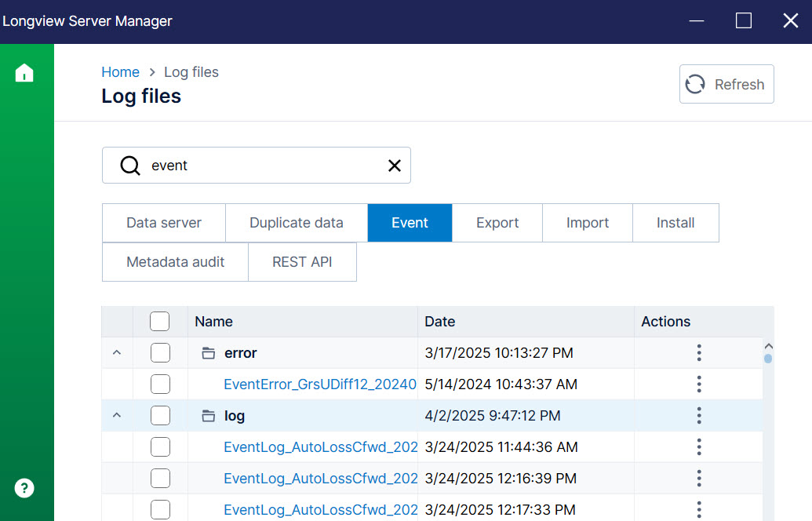
Task: Open the actions menu for the log folder
Action: coord(698,415)
